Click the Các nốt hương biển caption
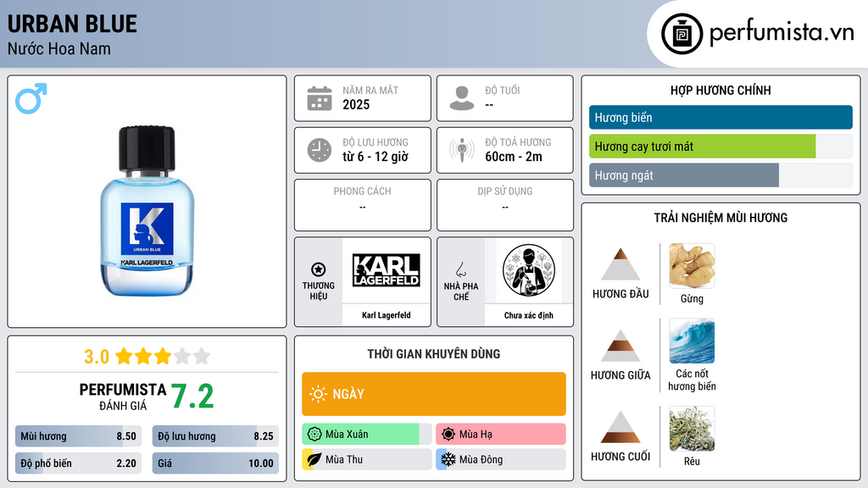 692,380
